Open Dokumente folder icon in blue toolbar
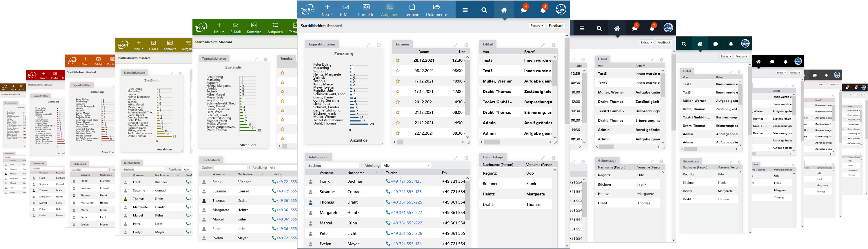Viewport: 868px width, 249px height. [436, 10]
